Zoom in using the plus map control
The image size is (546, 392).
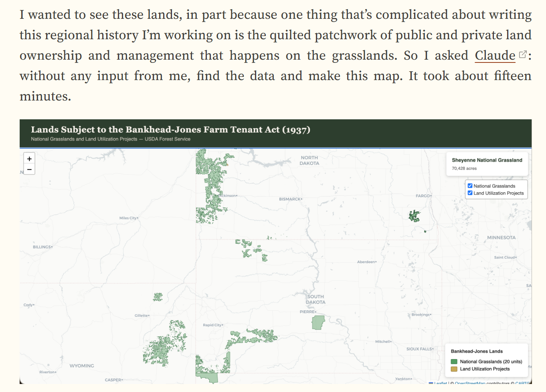click(x=29, y=158)
